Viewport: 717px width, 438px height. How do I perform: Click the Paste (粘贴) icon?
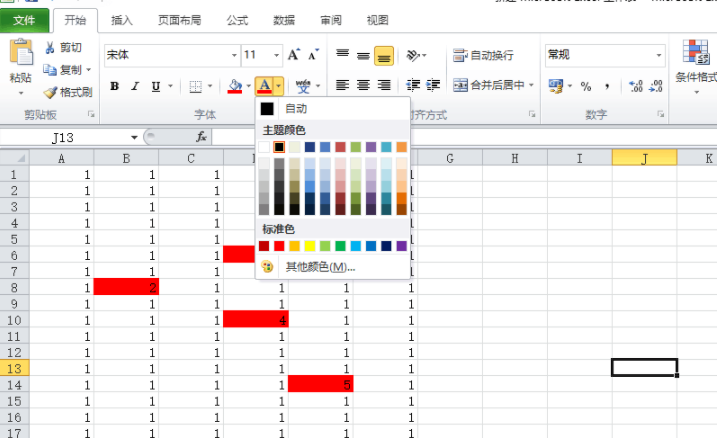[x=20, y=58]
